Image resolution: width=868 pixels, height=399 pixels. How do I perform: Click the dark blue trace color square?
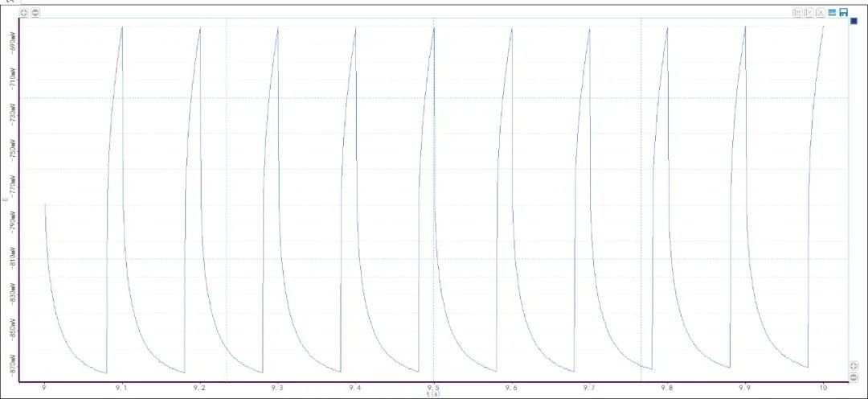click(854, 21)
